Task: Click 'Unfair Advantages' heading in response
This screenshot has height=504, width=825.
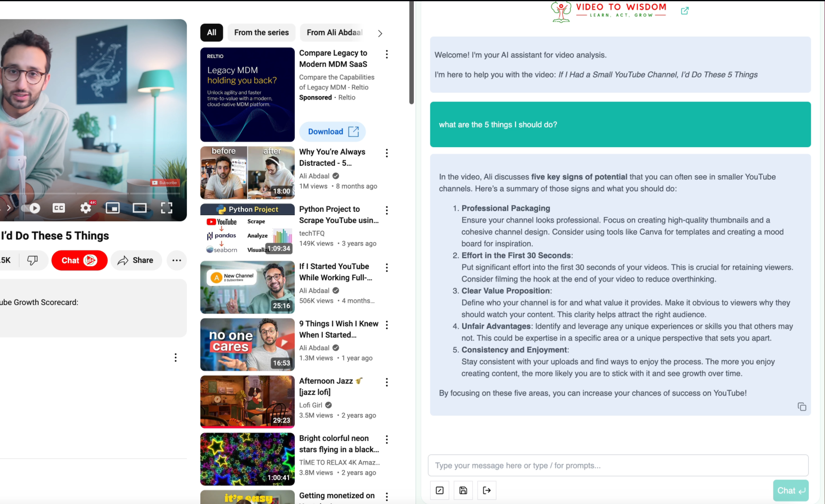Action: 496,326
